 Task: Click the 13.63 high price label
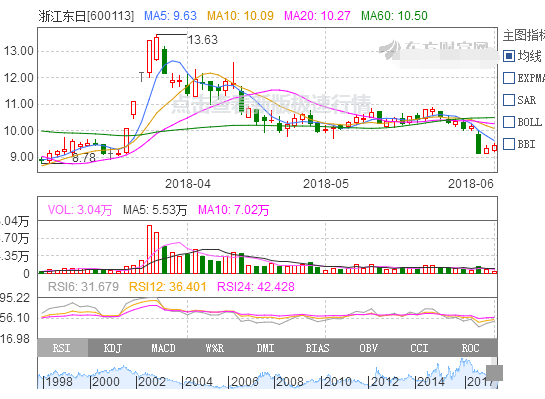tap(203, 40)
